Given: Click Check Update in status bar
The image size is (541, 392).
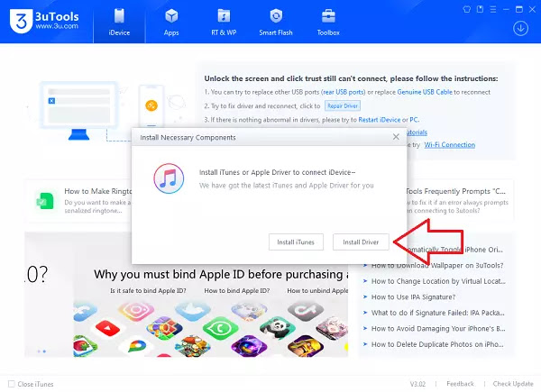Looking at the screenshot, I should pyautogui.click(x=513, y=384).
